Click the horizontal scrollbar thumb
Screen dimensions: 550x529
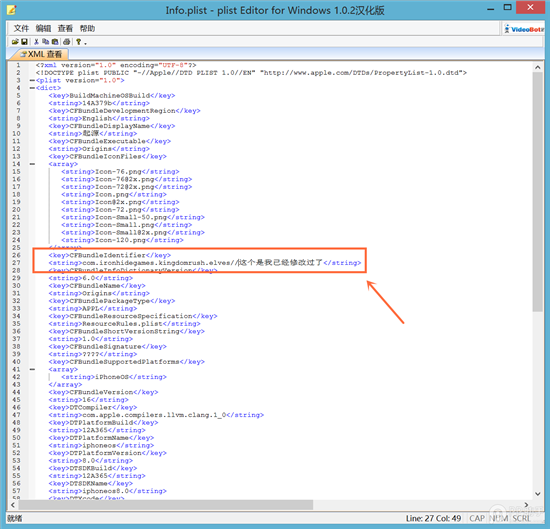click(x=166, y=505)
